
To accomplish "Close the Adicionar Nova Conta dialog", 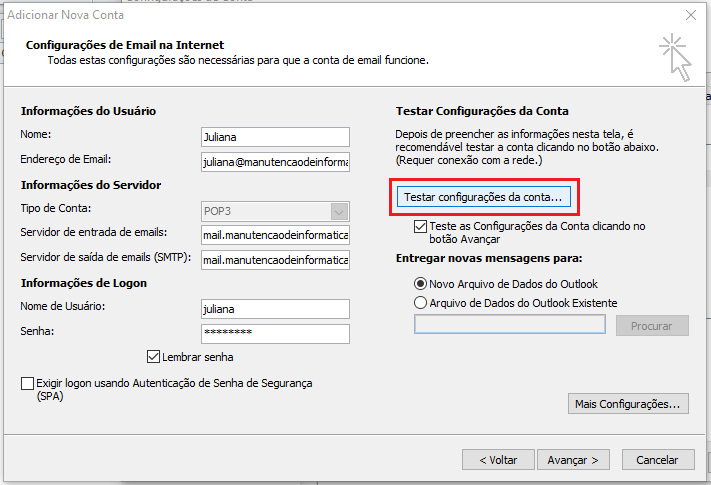I will [691, 15].
